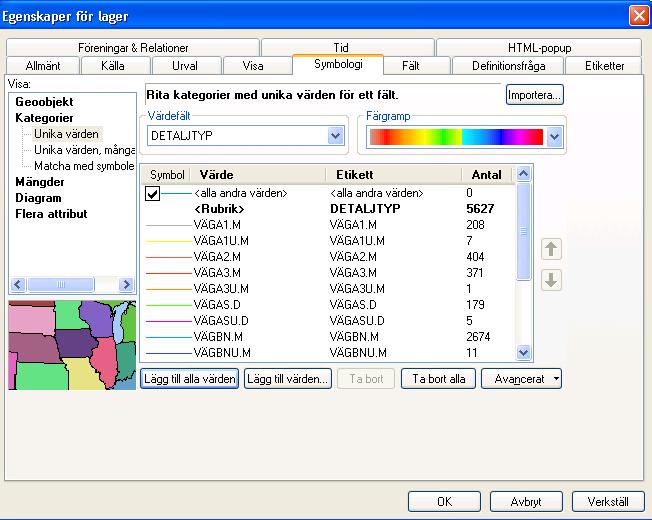Open the Urval tab

[x=185, y=66]
